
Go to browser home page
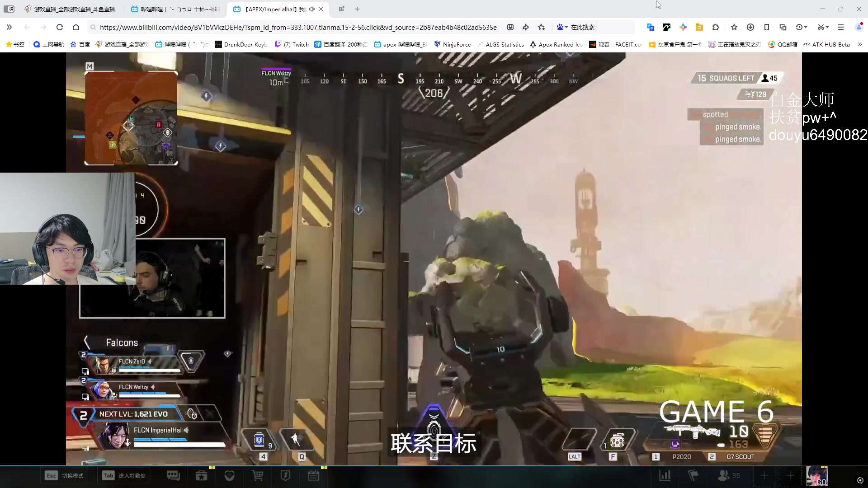(76, 27)
